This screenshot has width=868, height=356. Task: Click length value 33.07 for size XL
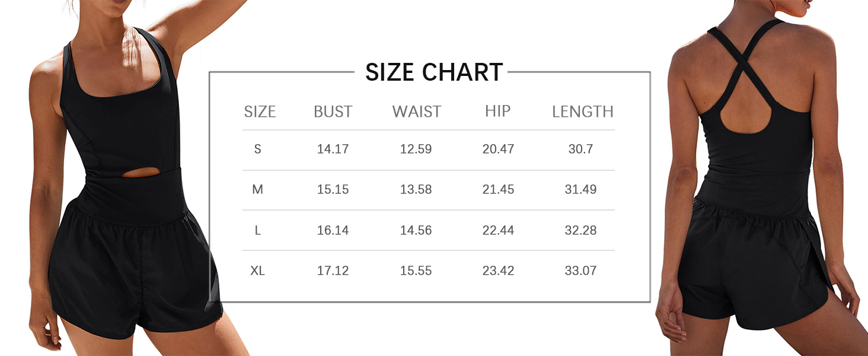coord(580,271)
